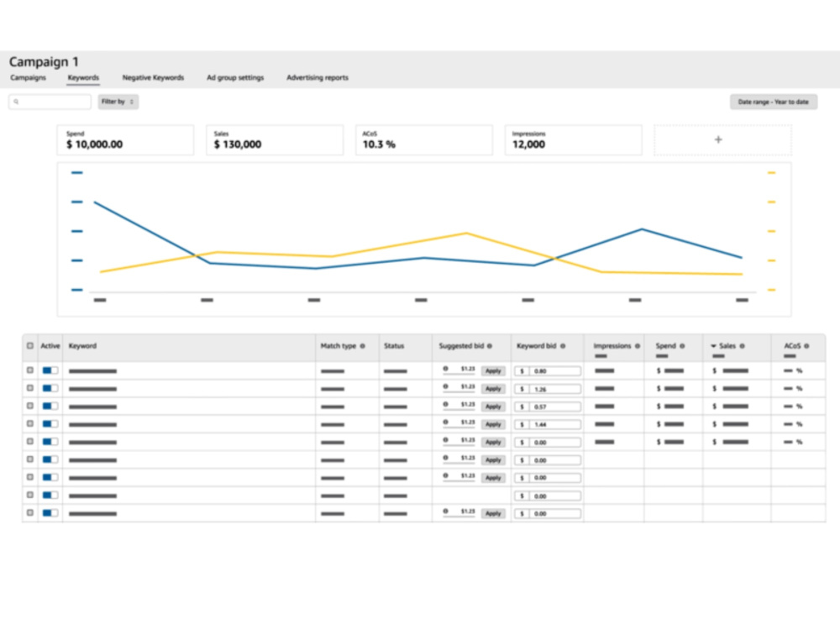Apply suggested bid in the 1.26 row
840x630 pixels.
493,388
